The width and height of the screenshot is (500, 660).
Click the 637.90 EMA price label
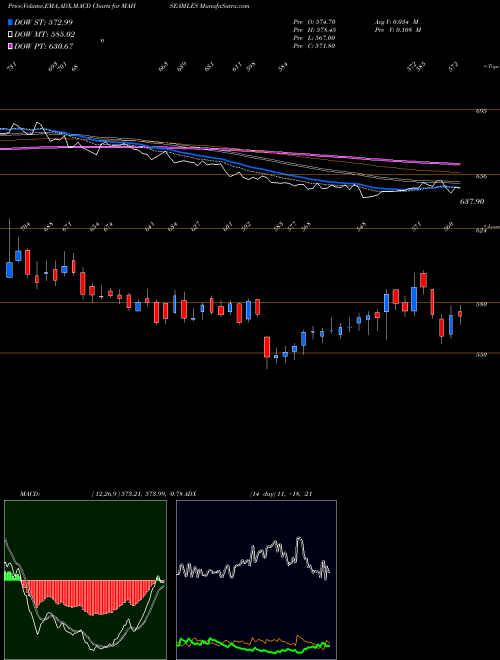pyautogui.click(x=472, y=202)
